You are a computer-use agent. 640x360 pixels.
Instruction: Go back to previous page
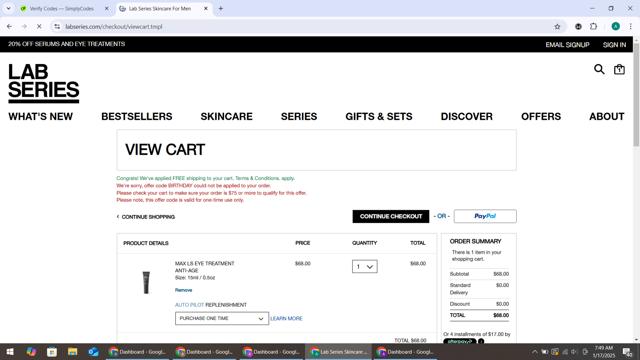tap(9, 27)
